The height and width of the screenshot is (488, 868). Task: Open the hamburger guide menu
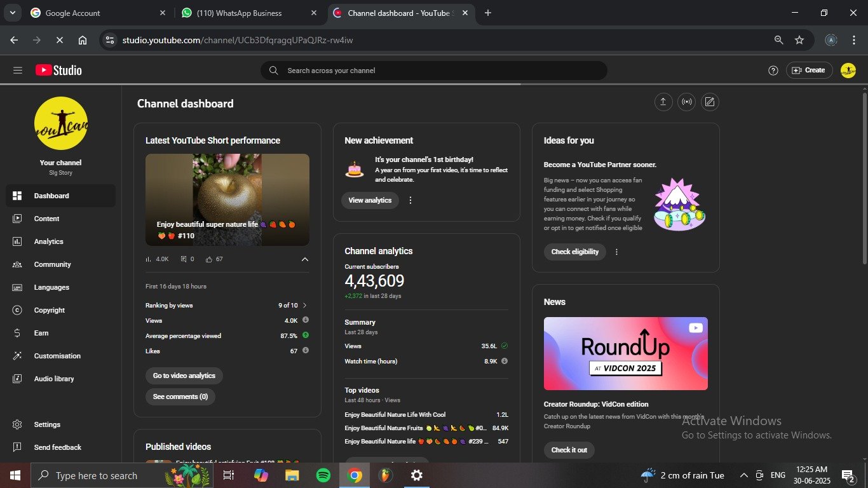[18, 71]
